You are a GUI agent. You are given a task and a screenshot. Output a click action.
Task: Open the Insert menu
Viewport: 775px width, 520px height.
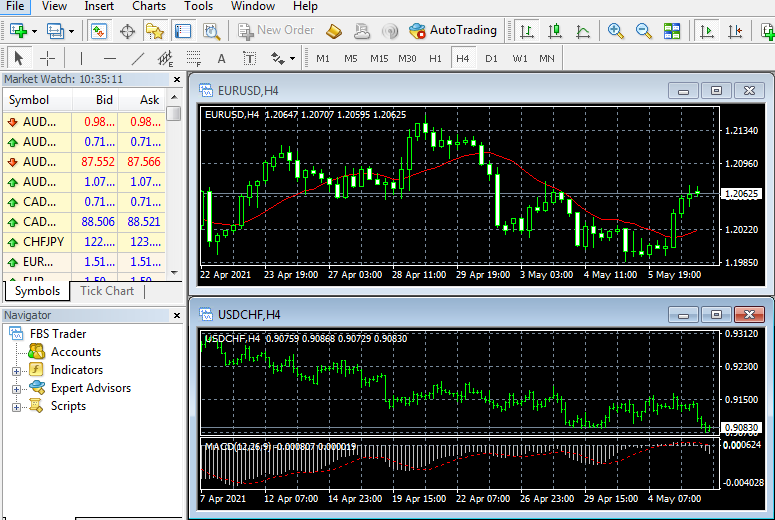99,6
